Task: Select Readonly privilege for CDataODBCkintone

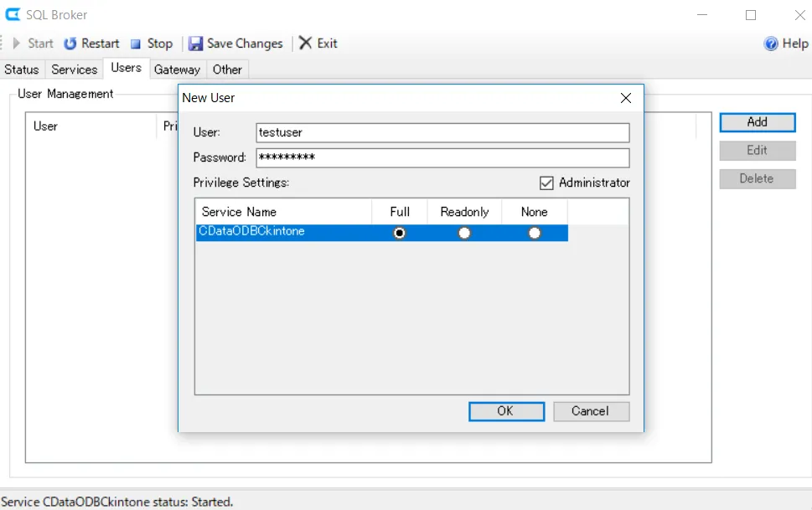Action: (x=464, y=233)
